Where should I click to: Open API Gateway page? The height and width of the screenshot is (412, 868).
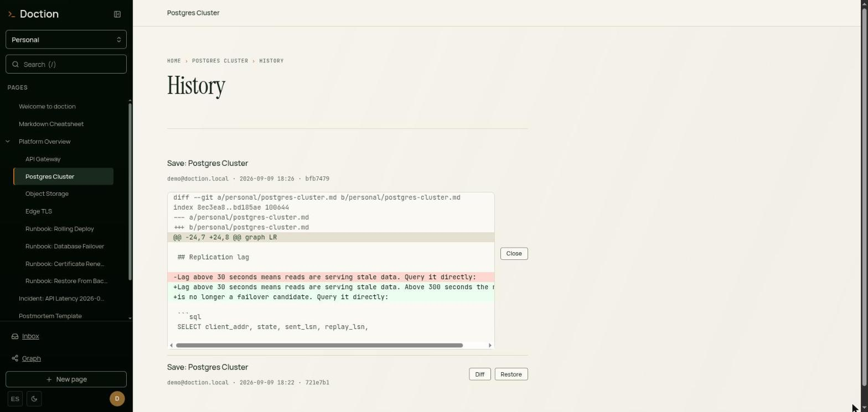click(43, 159)
